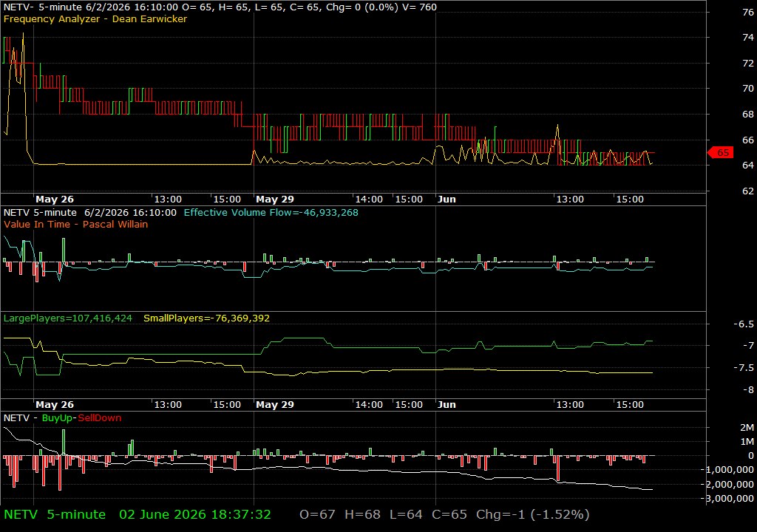Screen dimensions: 757x532
Task: Click price scale value 68
Action: tap(748, 115)
